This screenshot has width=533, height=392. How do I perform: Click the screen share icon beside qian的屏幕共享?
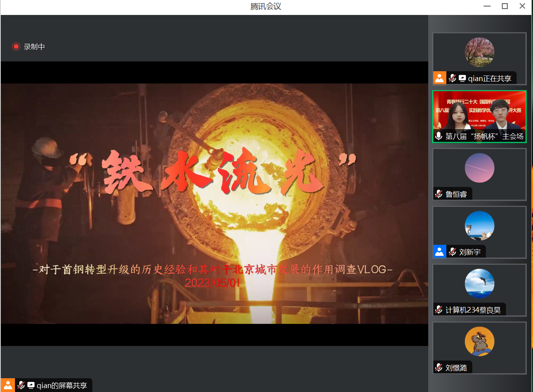click(x=31, y=385)
